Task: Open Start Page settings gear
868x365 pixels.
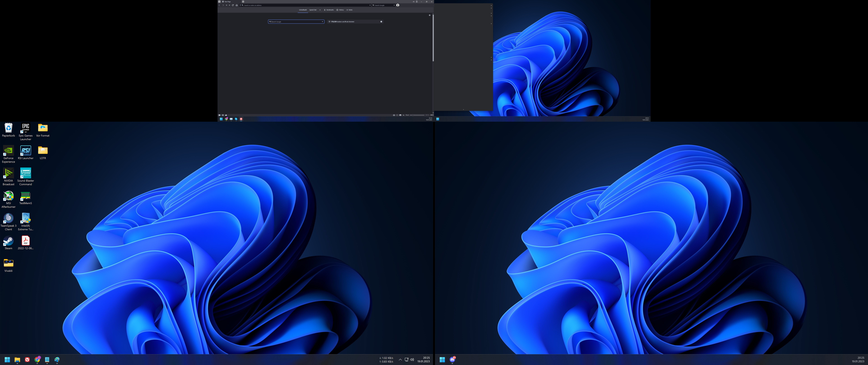Action: (430, 15)
